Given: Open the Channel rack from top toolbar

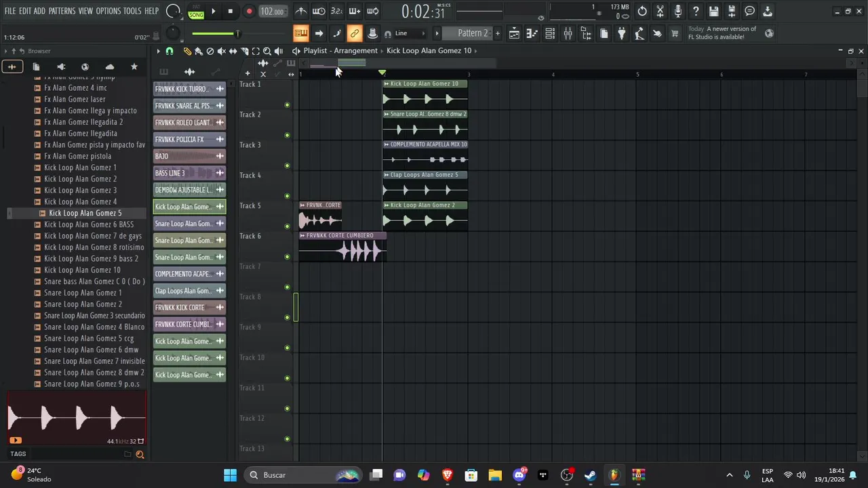Looking at the screenshot, I should click(x=550, y=33).
